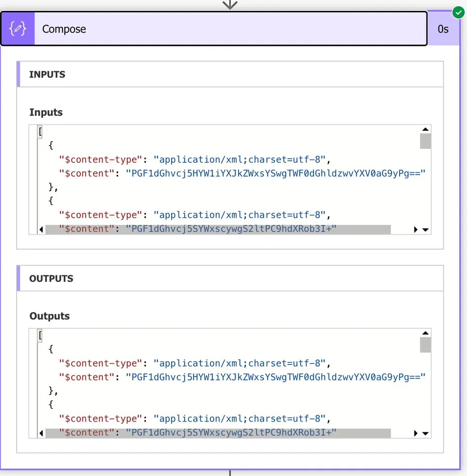The height and width of the screenshot is (476, 467).
Task: Collapse the INPUTS section header
Action: click(48, 74)
